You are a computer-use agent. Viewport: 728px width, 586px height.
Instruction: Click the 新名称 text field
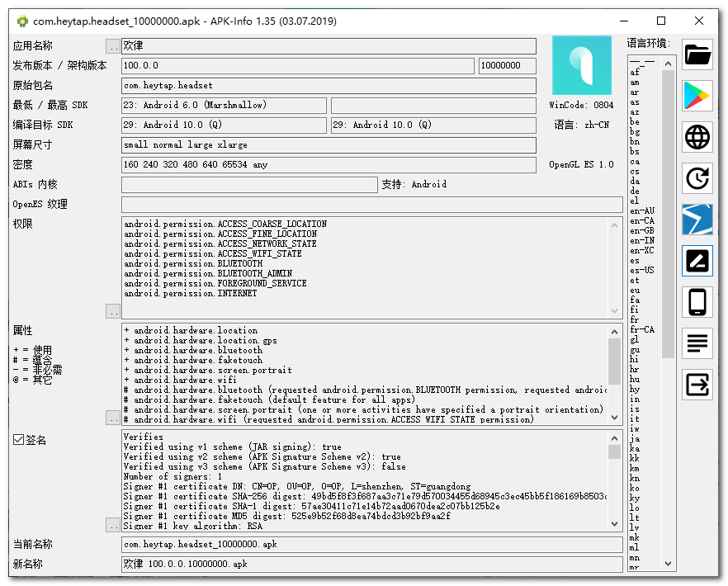point(371,564)
